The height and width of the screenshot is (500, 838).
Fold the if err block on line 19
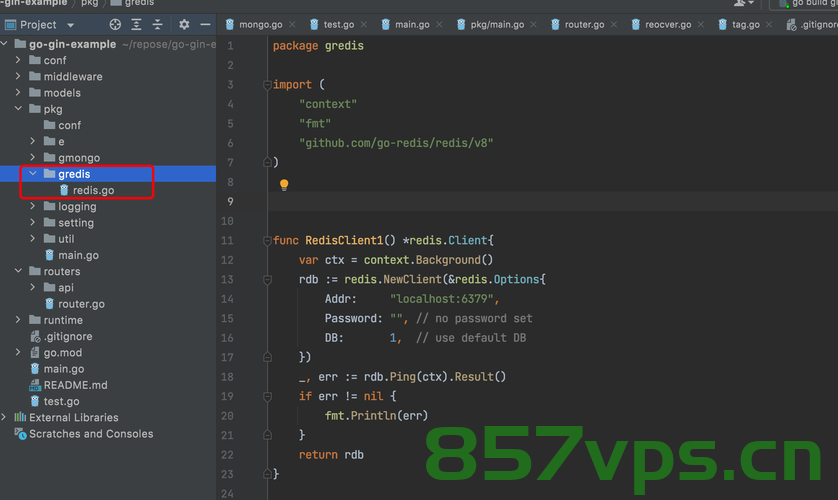pyautogui.click(x=267, y=396)
